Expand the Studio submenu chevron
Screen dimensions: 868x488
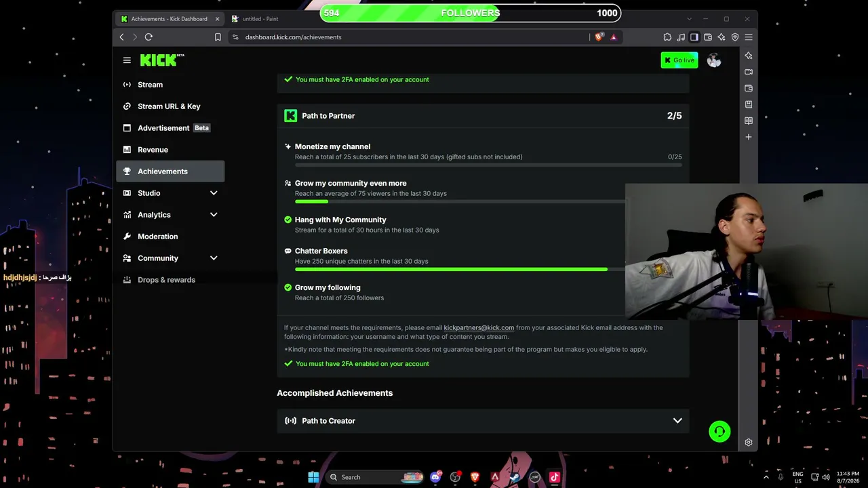click(x=214, y=193)
